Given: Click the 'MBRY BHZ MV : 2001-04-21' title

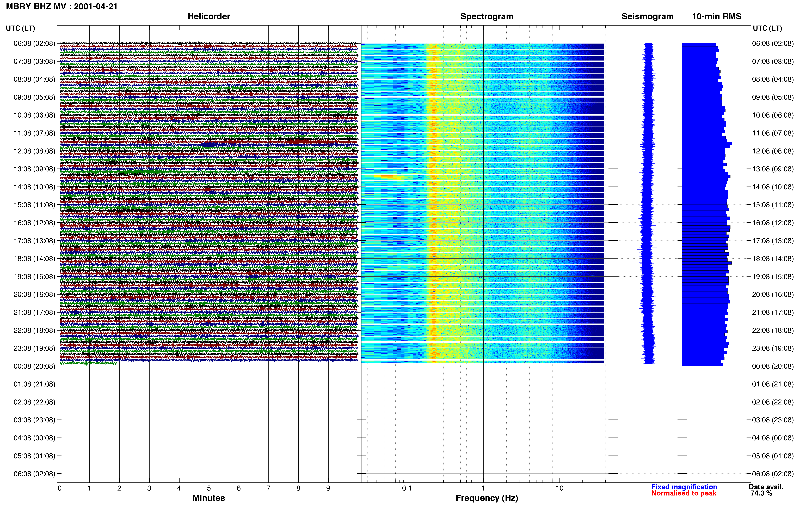Looking at the screenshot, I should 62,6.
